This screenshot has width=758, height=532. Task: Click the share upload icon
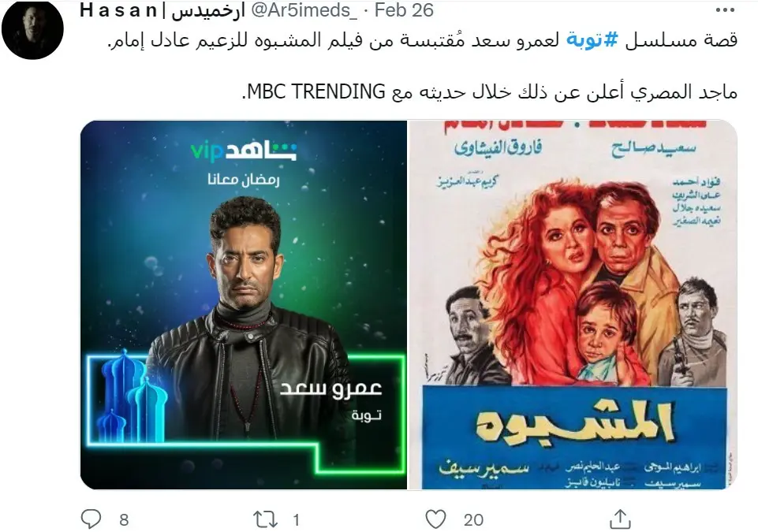tap(620, 519)
